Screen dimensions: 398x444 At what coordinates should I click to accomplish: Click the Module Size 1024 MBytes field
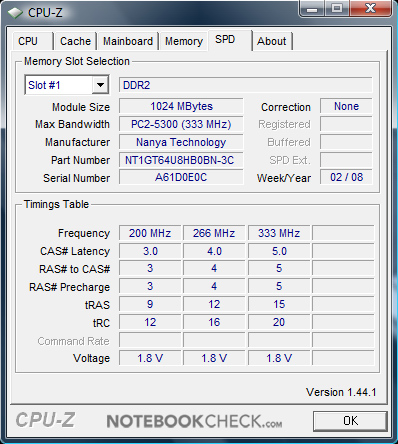click(181, 106)
